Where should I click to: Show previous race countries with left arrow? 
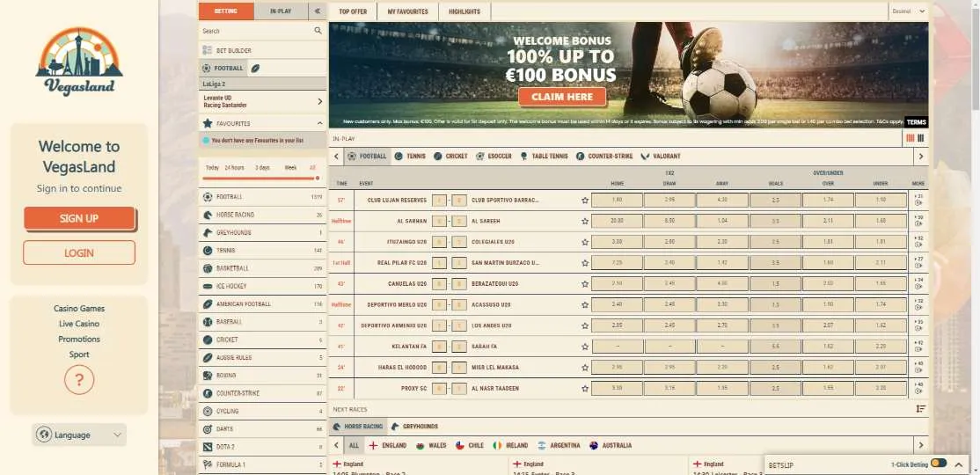point(336,446)
